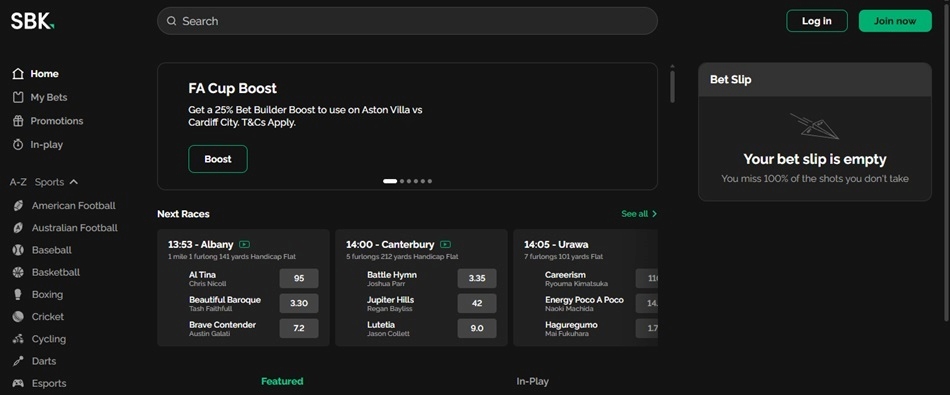Viewport: 950px width, 395px height.
Task: Click the Baseball icon in sidebar
Action: (x=18, y=250)
